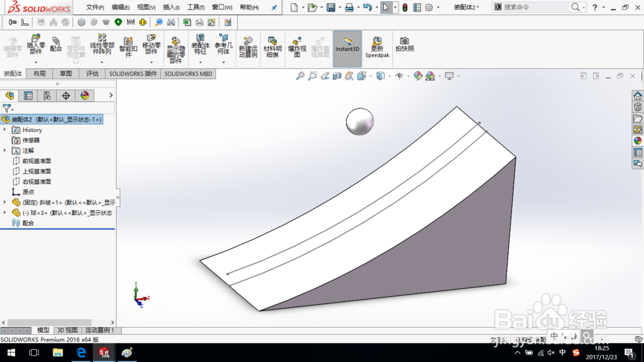The height and width of the screenshot is (362, 644).
Task: Open Assembly Features (装配体特征)
Action: 200,45
